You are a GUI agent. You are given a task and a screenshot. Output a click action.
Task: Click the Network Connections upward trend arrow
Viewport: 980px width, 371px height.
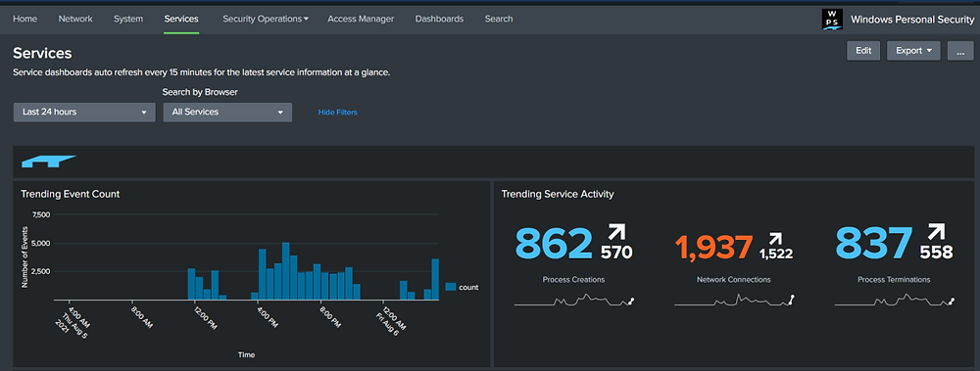[x=775, y=239]
